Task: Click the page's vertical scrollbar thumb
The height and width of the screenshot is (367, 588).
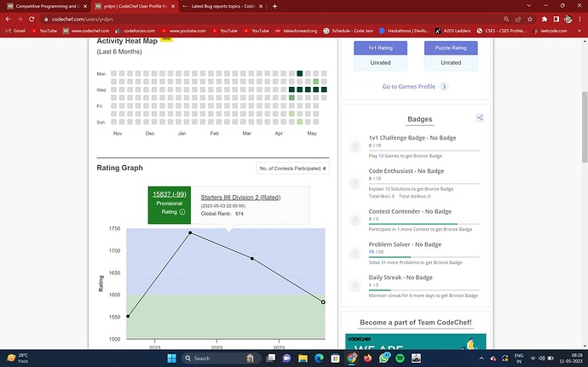Action: point(585,128)
